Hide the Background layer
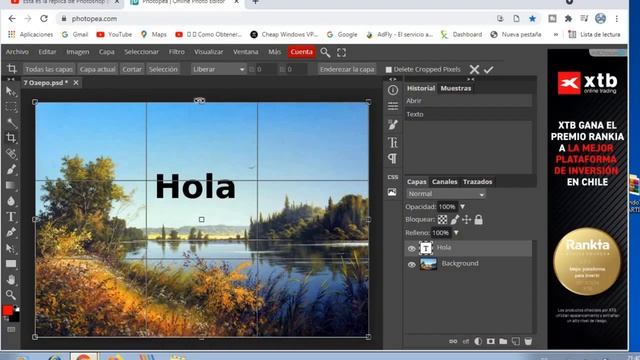The image size is (640, 360). pyautogui.click(x=411, y=264)
